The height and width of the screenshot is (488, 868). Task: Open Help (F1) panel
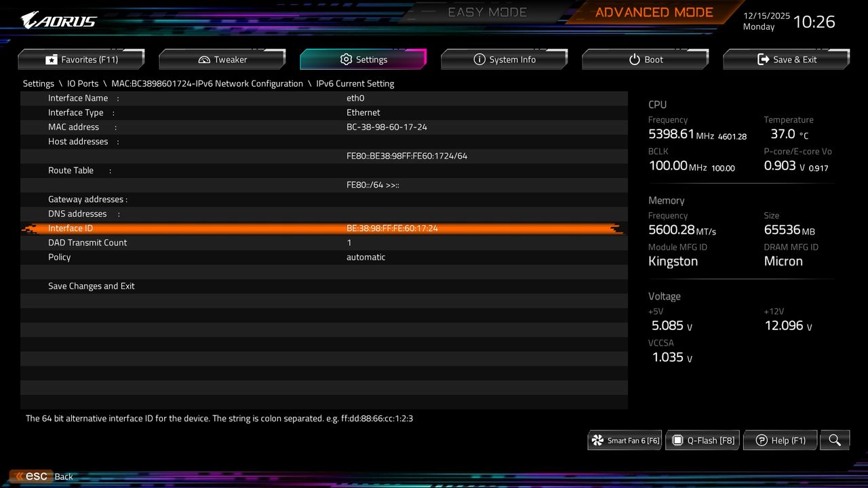click(781, 440)
